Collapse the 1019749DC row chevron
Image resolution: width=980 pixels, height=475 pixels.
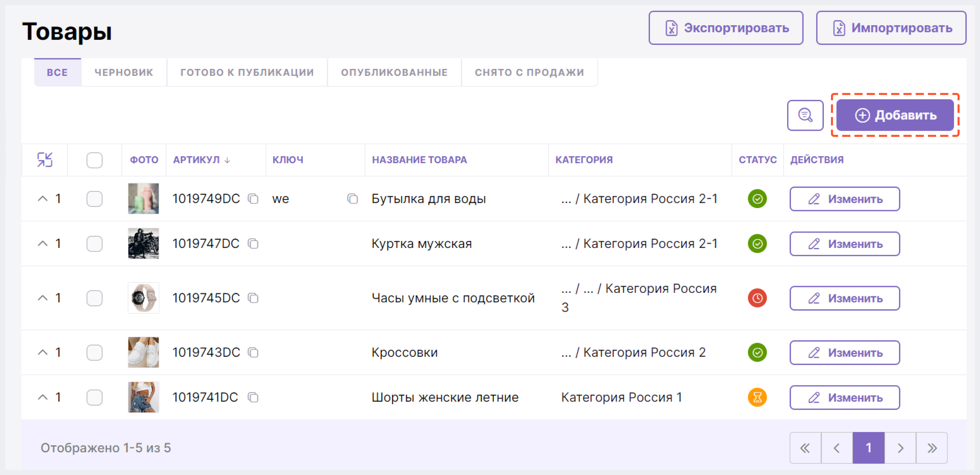point(43,199)
